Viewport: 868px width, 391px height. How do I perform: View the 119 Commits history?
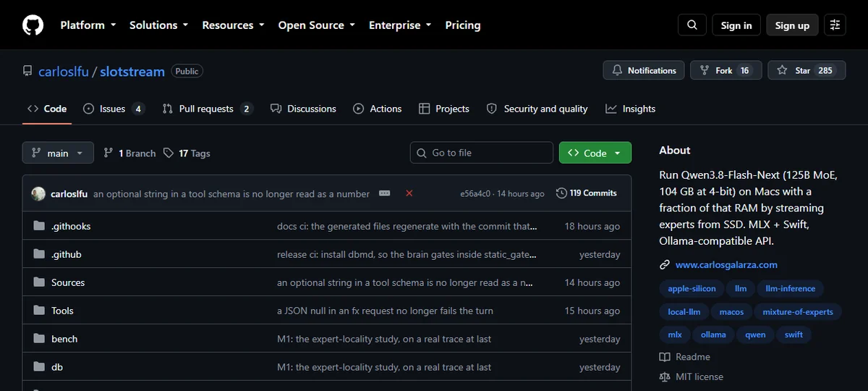(587, 193)
